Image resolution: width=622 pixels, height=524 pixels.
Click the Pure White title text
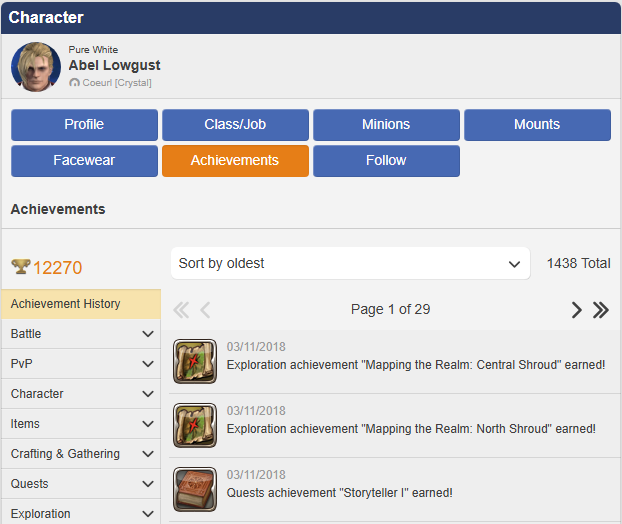[93, 50]
